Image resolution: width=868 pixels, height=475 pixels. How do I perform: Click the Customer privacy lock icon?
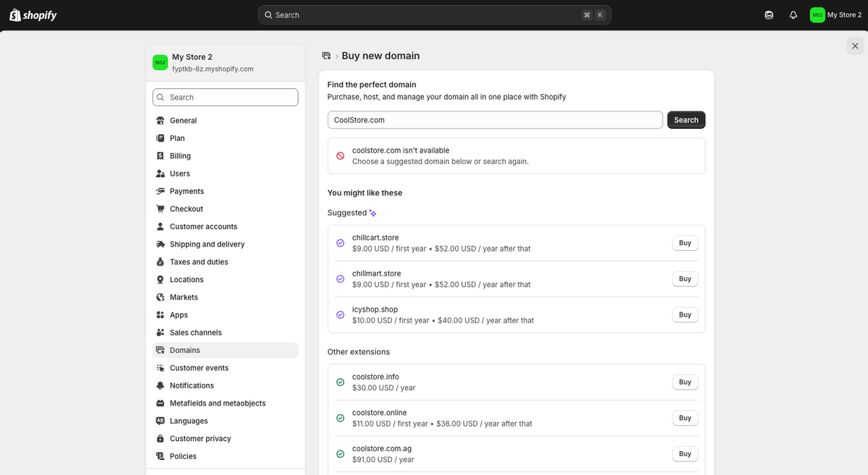pyautogui.click(x=161, y=439)
